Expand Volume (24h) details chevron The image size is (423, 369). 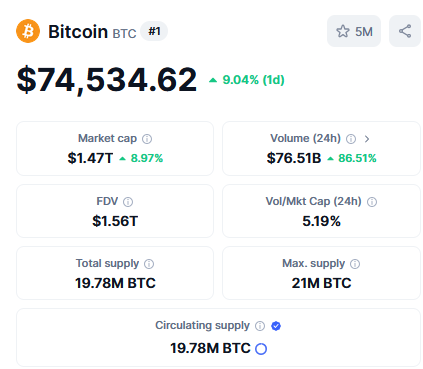click(x=367, y=139)
